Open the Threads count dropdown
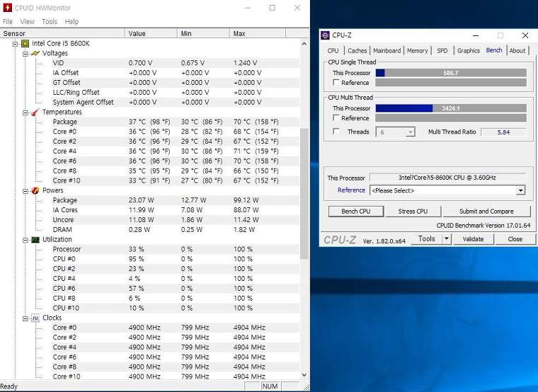Viewport: 538px width, 392px height. (410, 132)
